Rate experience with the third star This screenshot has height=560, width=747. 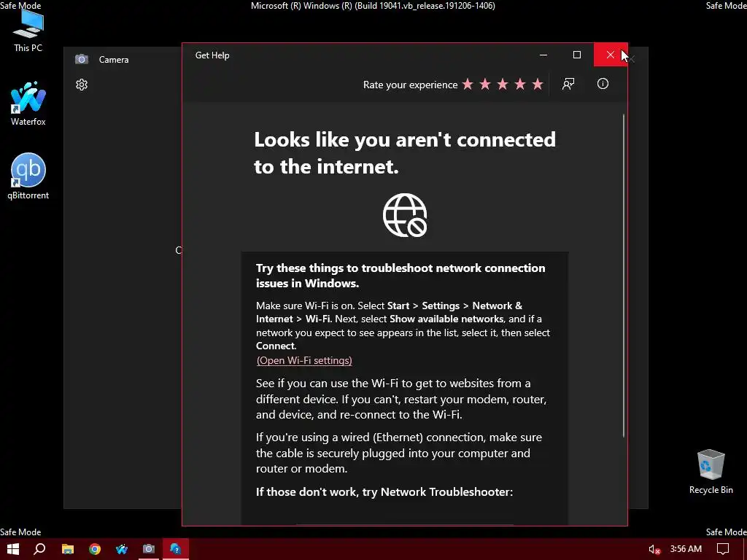(x=503, y=85)
